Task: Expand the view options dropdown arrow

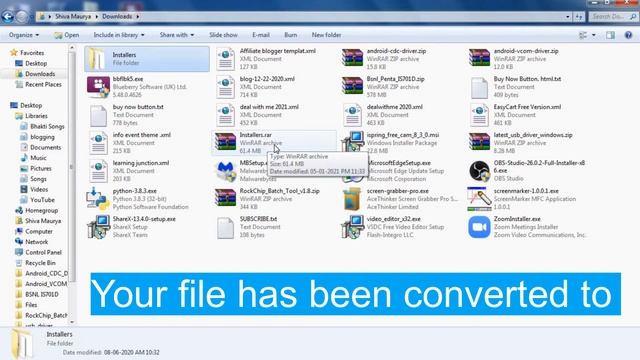Action: pyautogui.click(x=593, y=35)
